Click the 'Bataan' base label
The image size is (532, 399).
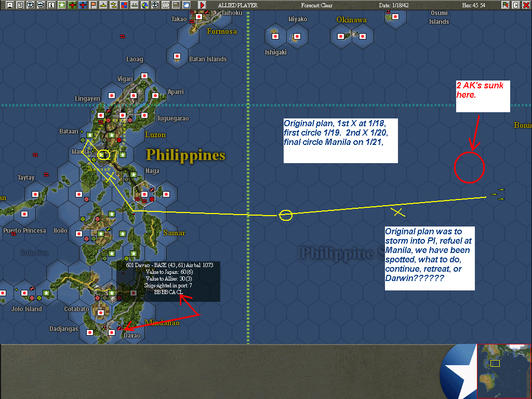(x=69, y=131)
